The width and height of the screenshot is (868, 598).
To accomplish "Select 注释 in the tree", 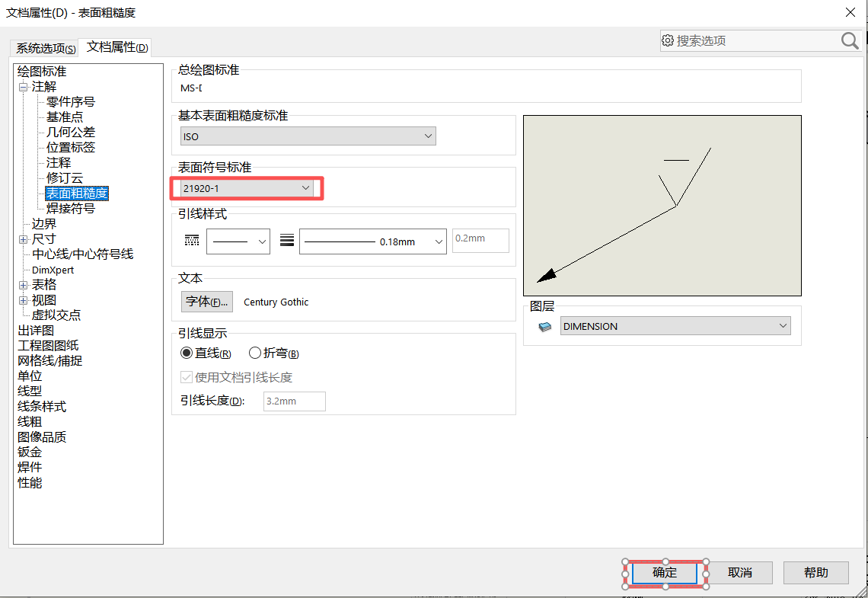I will 58,163.
